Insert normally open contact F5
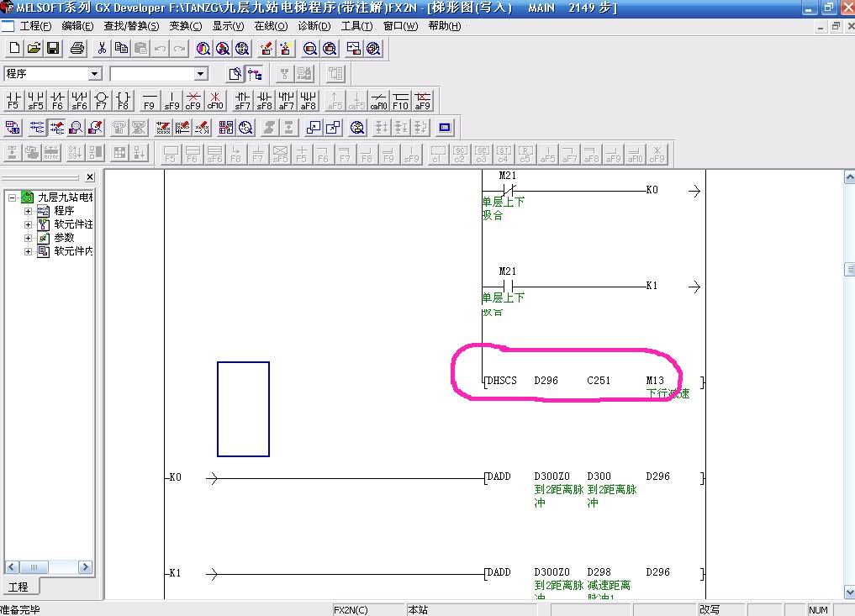 coord(13,101)
